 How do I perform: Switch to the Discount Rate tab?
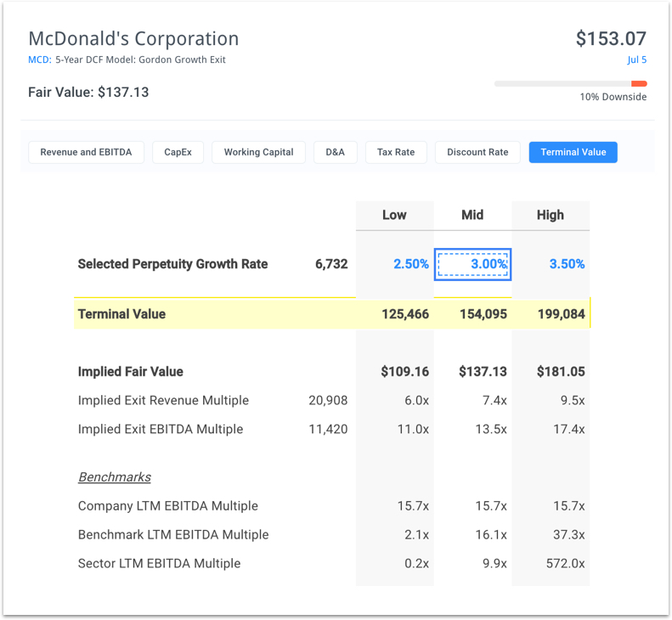coord(477,152)
